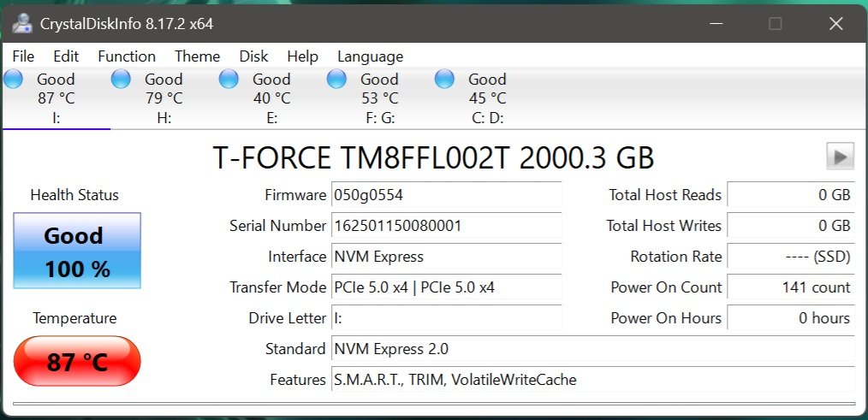
Task: Click the Interface field NVM Express
Action: [x=447, y=257]
